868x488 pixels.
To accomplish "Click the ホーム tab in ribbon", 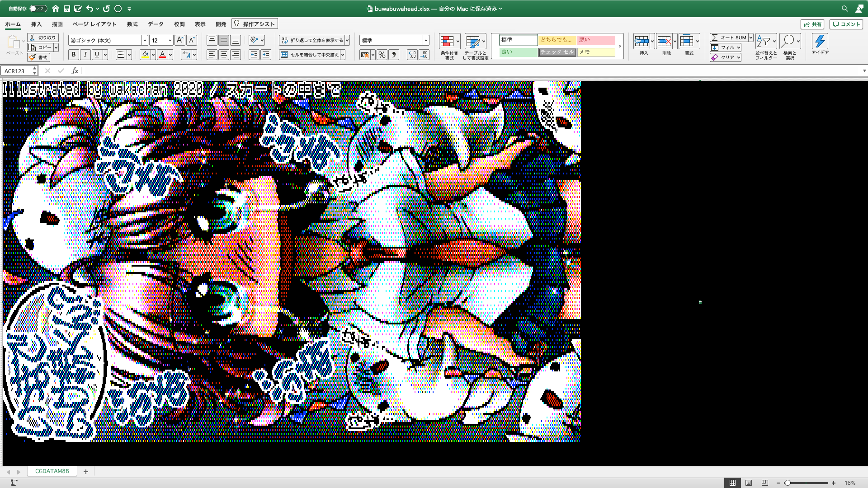I will (13, 24).
